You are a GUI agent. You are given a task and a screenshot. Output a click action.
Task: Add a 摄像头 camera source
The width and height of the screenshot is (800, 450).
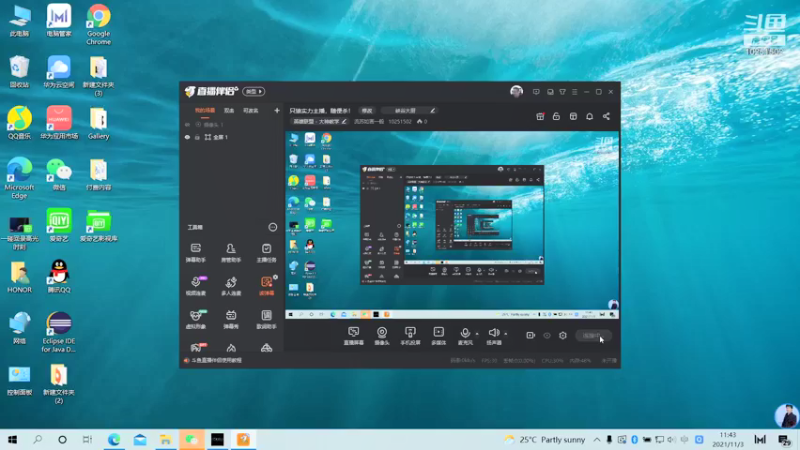tap(382, 336)
